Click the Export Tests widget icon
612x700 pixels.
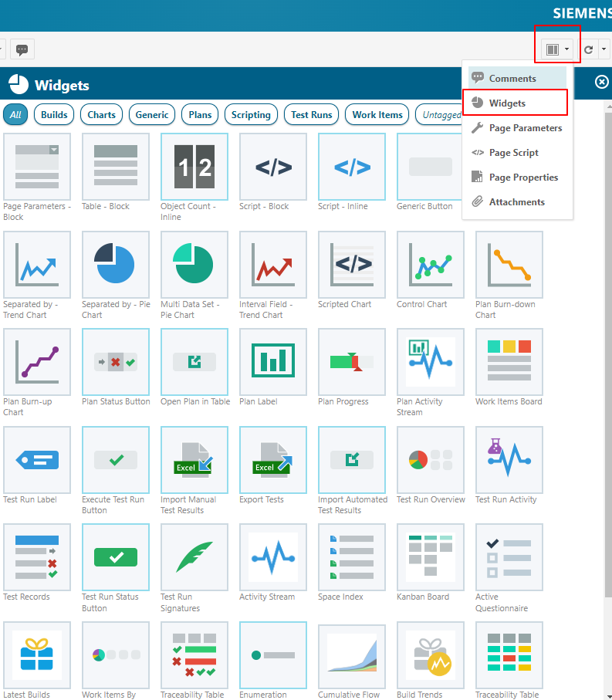click(x=273, y=460)
